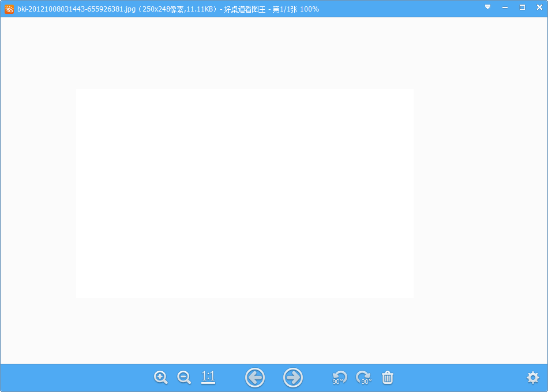The image size is (548, 392).
Task: Click the zoom out magnifier icon
Action: tap(184, 378)
